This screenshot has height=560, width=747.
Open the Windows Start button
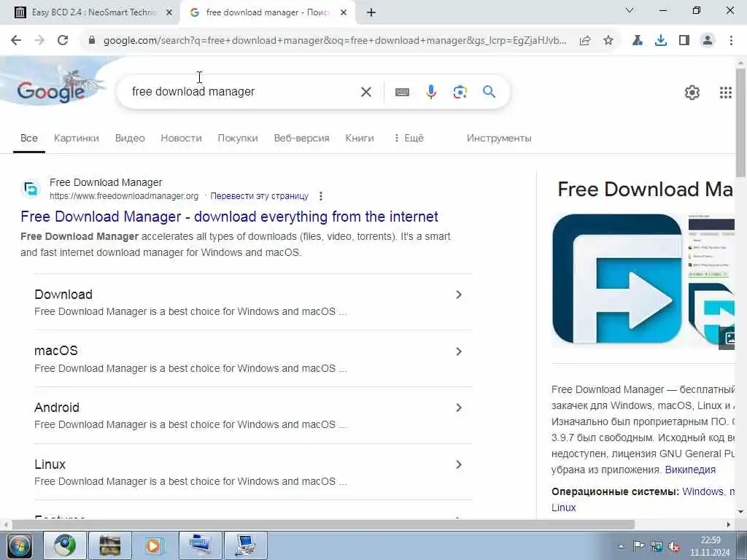20,545
